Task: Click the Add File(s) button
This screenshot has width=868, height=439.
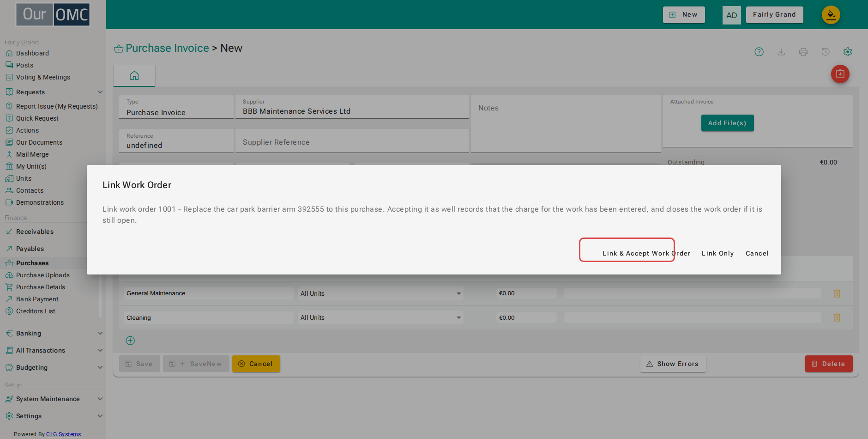Action: tap(727, 123)
